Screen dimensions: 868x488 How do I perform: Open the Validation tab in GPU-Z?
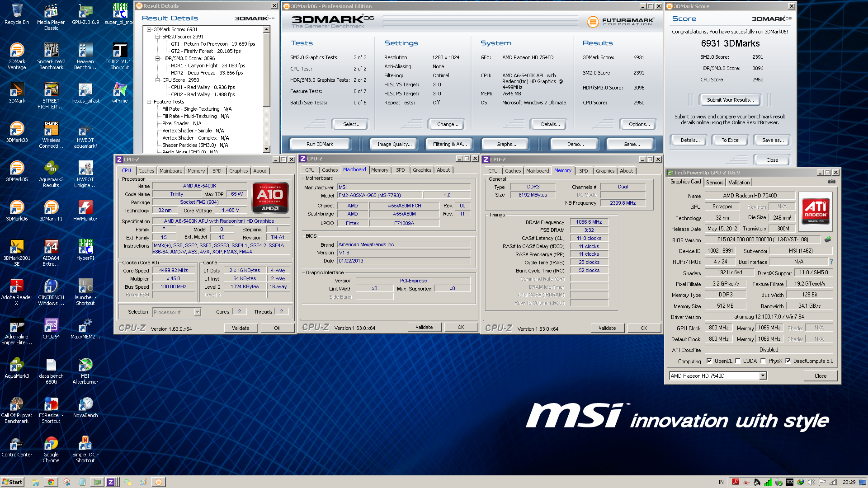point(739,183)
